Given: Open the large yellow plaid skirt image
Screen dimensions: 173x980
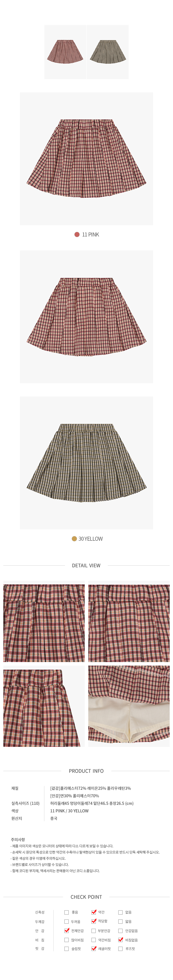Looking at the screenshot, I should pos(86,463).
